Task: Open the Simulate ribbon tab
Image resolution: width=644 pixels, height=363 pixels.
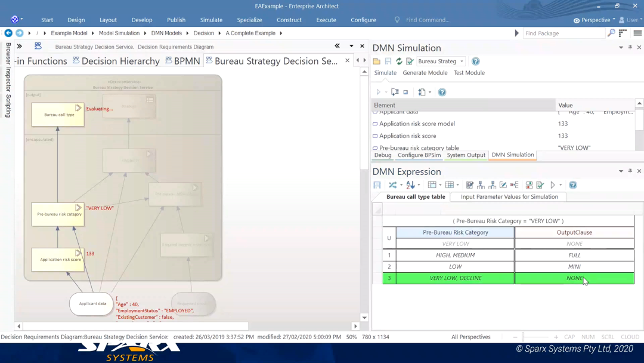Action: (x=211, y=20)
